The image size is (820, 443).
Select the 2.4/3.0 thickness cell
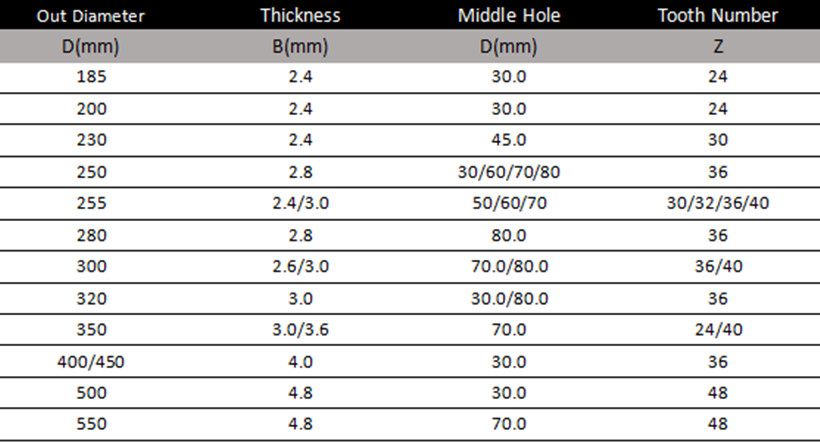click(x=300, y=203)
